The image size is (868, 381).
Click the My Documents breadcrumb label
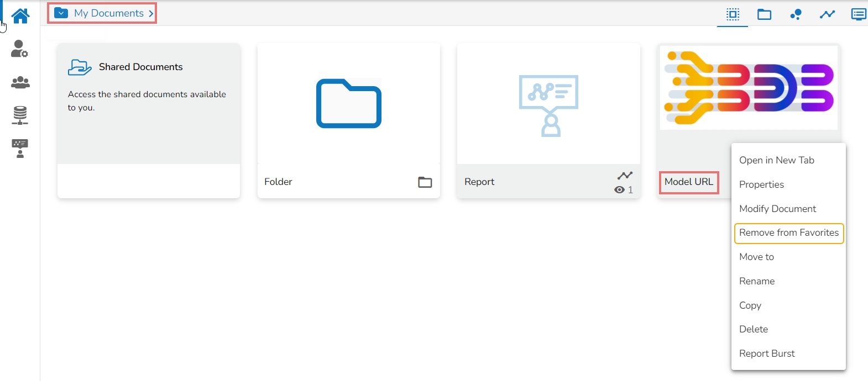[109, 13]
